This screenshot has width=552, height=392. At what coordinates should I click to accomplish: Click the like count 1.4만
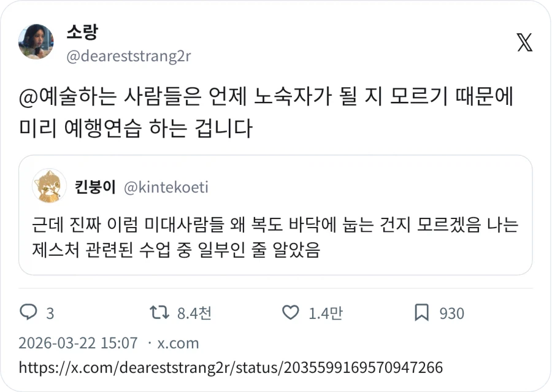click(324, 313)
